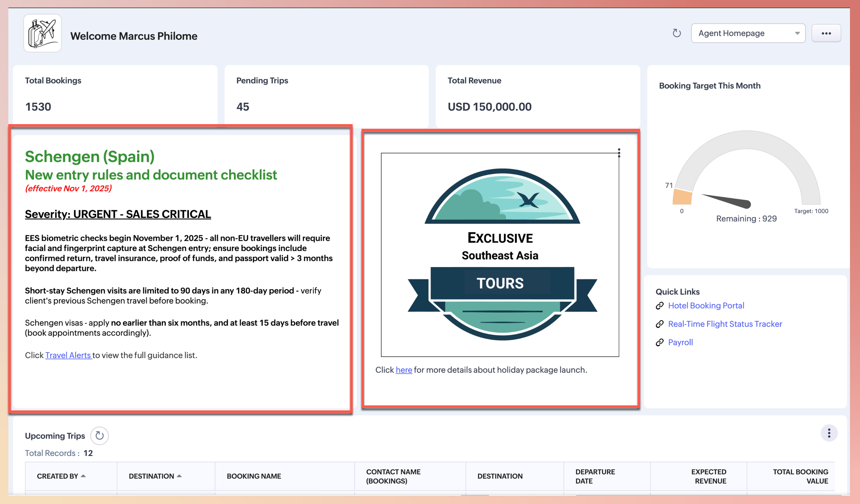Viewport: 860px width, 504px height.
Task: Sort by Created By column arrow
Action: click(x=83, y=476)
